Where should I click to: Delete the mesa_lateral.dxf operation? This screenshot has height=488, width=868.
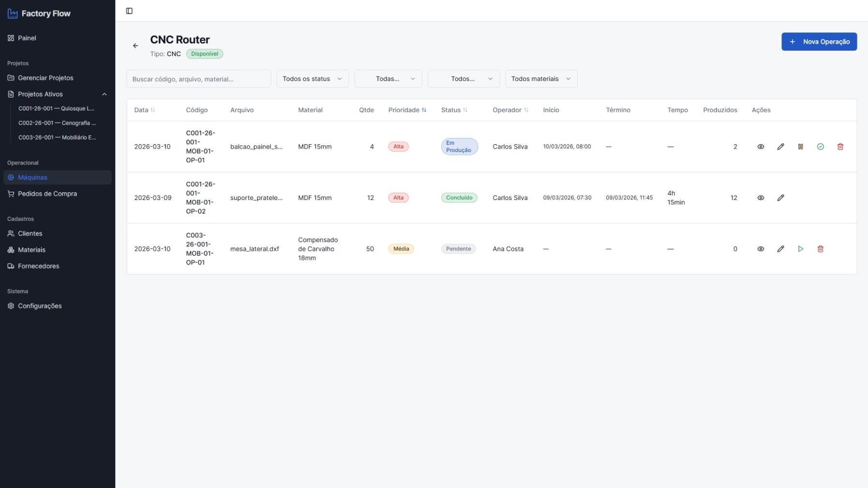[x=820, y=249]
